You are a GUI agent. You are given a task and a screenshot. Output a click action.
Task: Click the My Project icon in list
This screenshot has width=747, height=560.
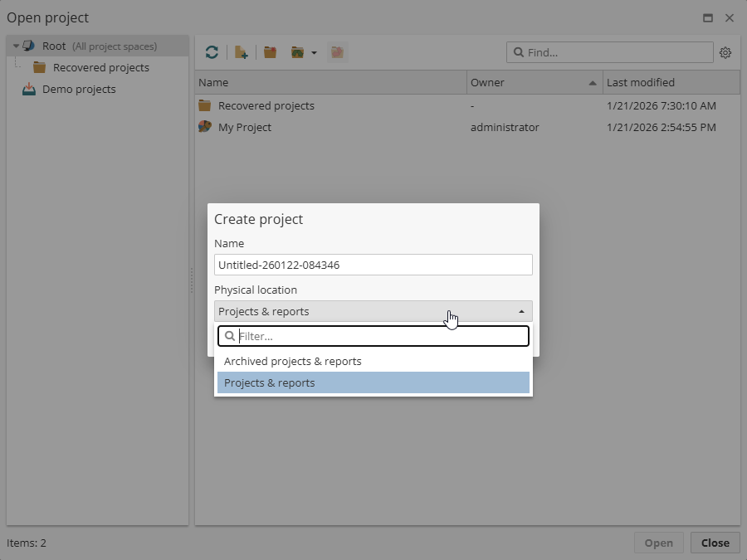[205, 127]
